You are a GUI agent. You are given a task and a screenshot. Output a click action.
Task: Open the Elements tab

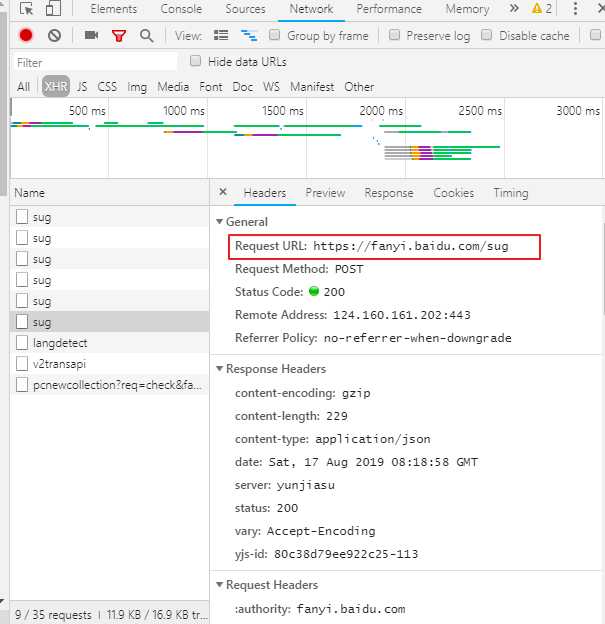click(x=113, y=9)
